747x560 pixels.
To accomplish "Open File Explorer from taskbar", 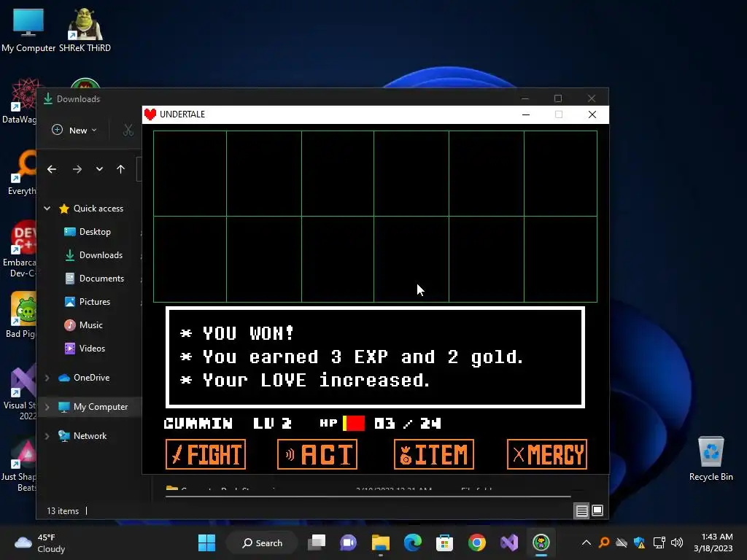I will (x=381, y=542).
